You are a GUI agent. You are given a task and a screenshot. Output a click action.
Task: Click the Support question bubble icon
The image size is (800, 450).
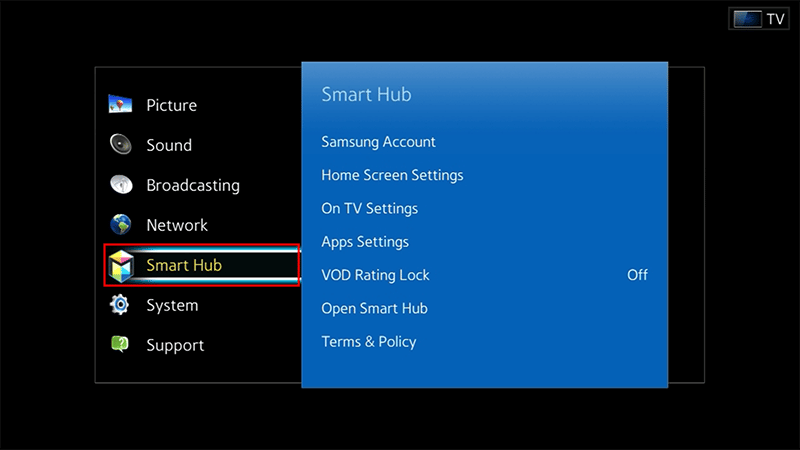[120, 344]
